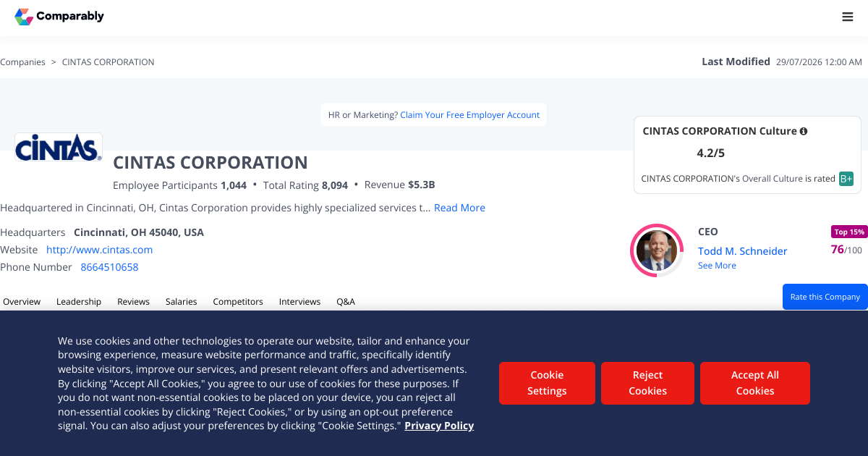Expand description with Read More

click(459, 208)
